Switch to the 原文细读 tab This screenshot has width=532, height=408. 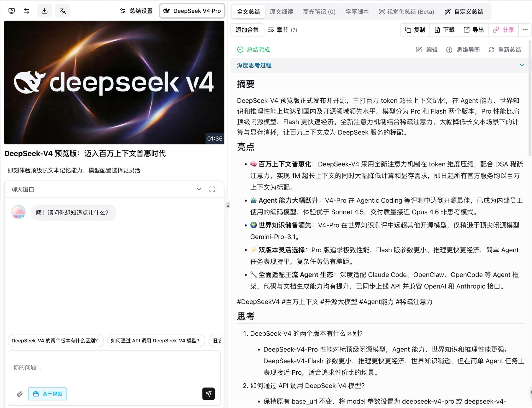[x=281, y=12]
